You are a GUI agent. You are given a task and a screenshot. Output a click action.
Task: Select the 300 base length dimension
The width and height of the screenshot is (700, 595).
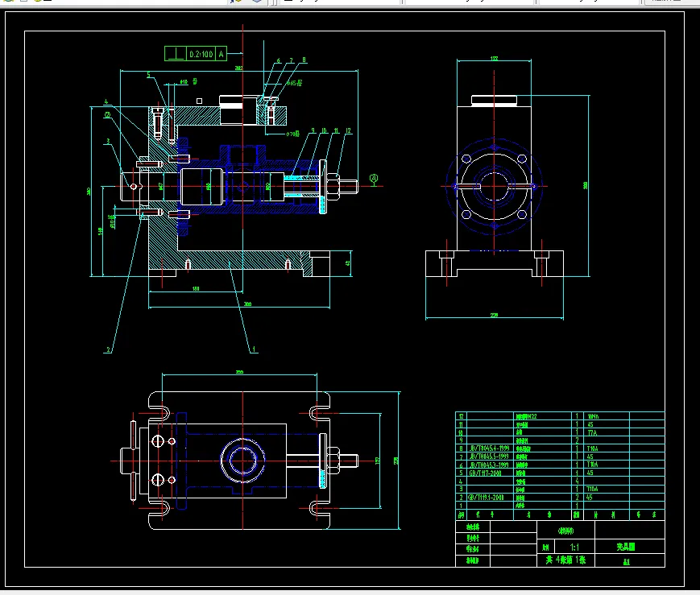point(248,304)
